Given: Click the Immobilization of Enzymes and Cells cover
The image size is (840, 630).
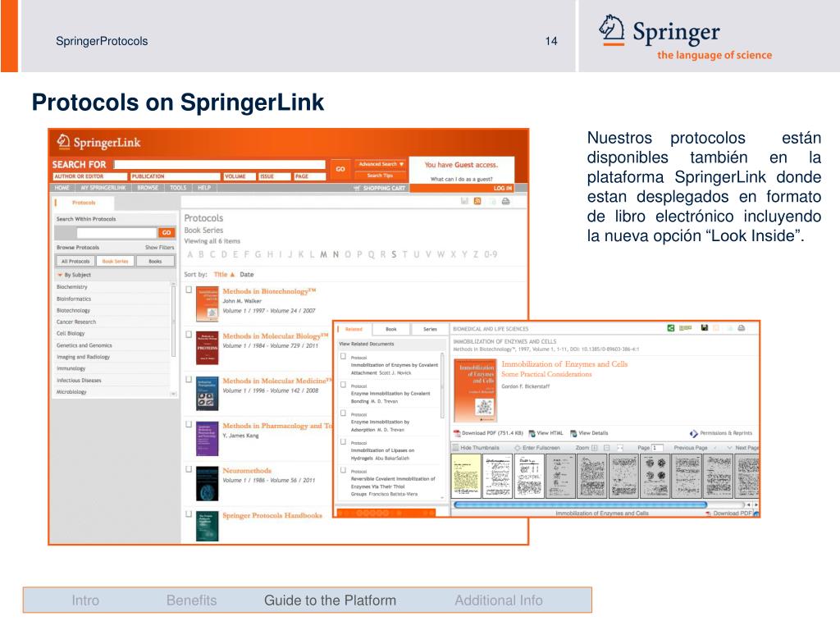Looking at the screenshot, I should 476,390.
